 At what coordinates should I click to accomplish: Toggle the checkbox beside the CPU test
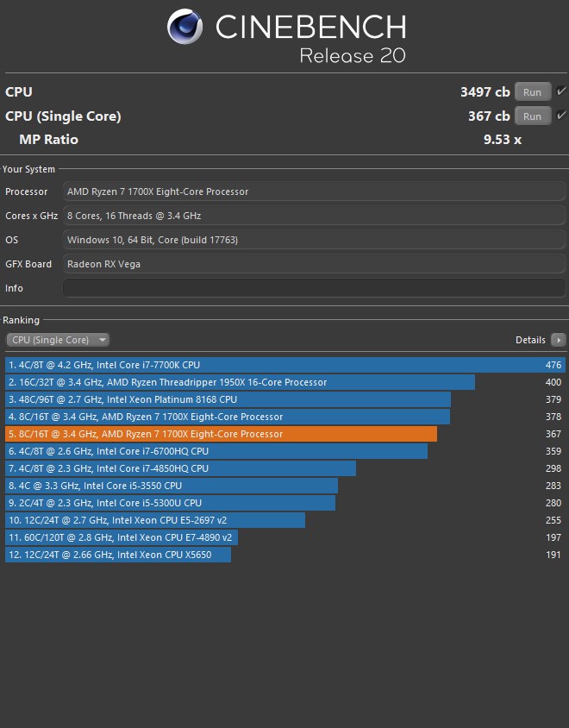pos(561,91)
